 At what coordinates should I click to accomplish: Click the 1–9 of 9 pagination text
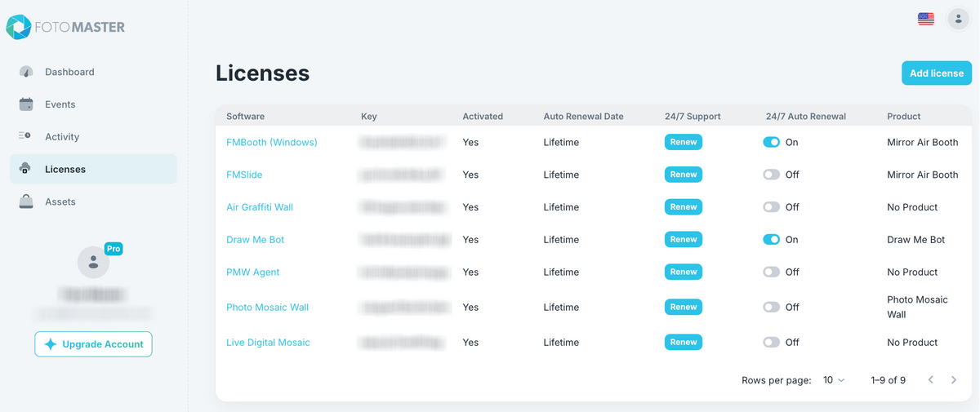click(x=889, y=380)
